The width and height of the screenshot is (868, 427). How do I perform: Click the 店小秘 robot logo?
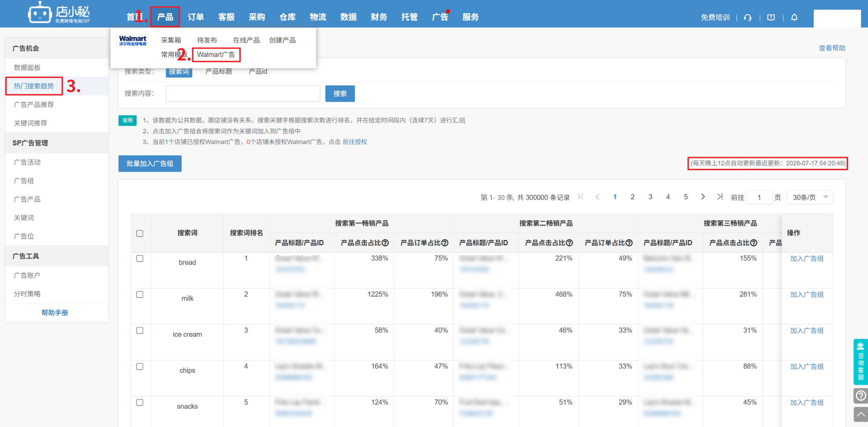coord(59,13)
